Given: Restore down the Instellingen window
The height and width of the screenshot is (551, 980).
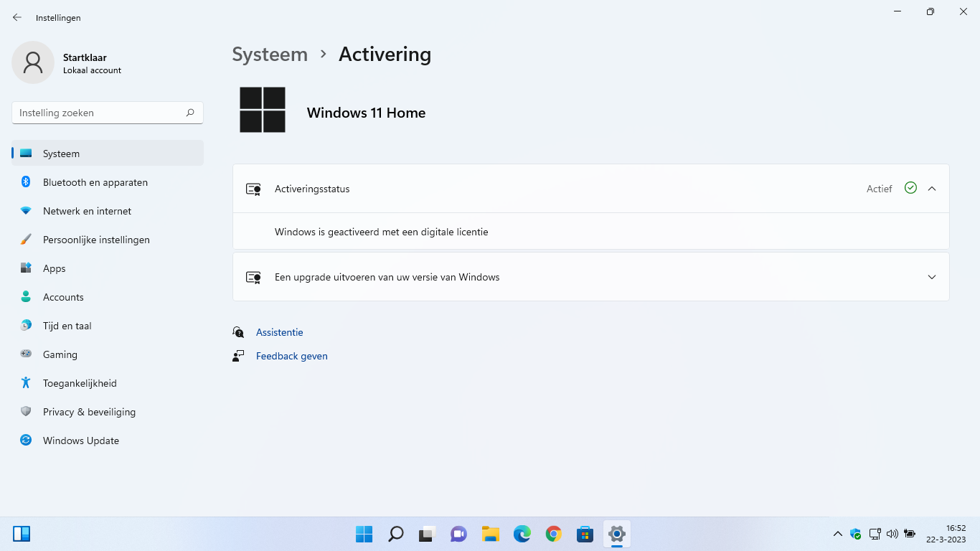Looking at the screenshot, I should 930,11.
